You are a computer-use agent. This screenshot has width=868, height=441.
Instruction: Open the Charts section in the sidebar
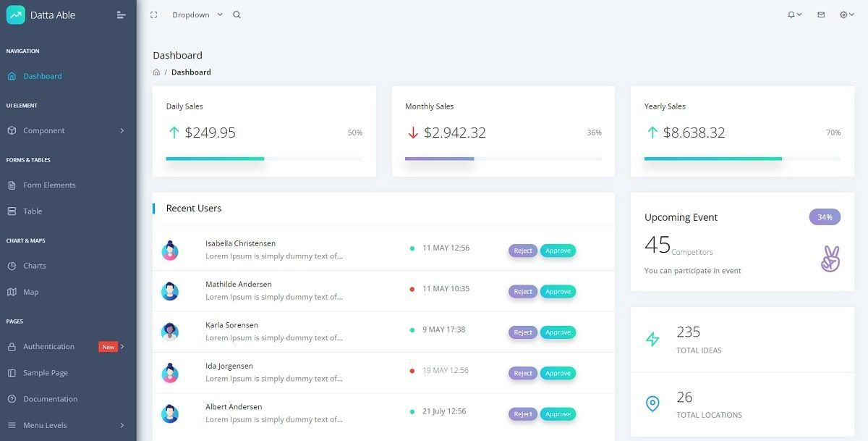click(34, 266)
